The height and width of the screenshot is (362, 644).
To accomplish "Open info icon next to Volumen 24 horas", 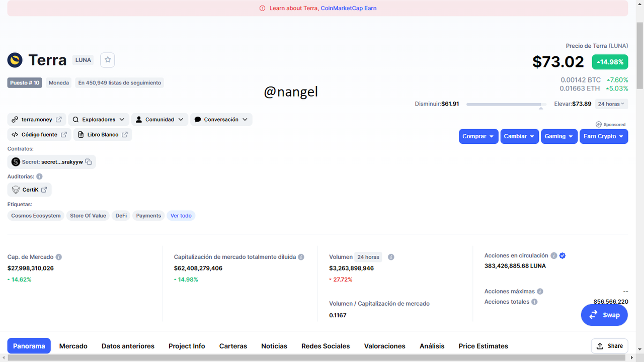I will (391, 257).
